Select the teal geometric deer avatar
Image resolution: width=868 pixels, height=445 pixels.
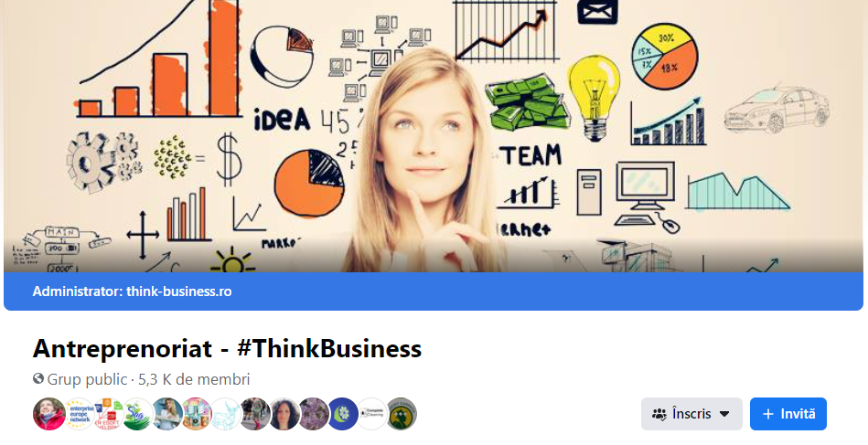click(225, 414)
